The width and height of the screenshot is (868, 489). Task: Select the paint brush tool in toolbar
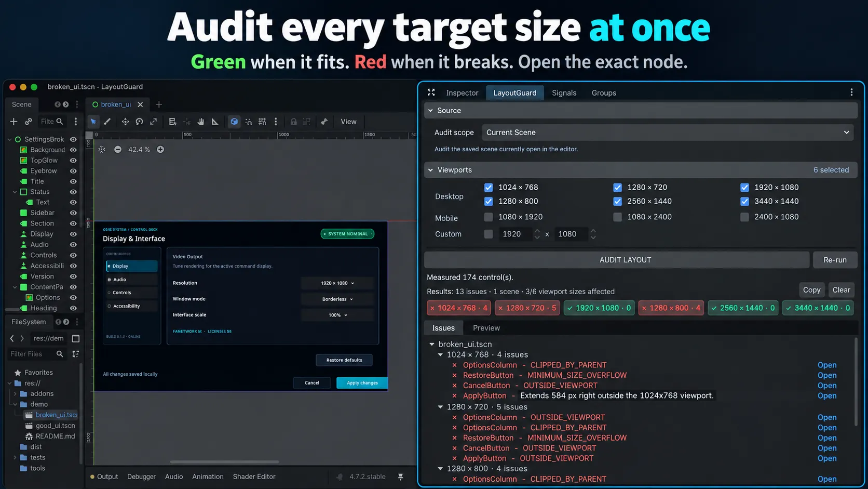click(107, 122)
